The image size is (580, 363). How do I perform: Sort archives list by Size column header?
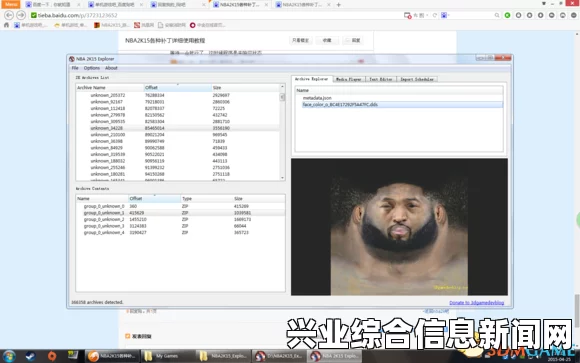245,88
